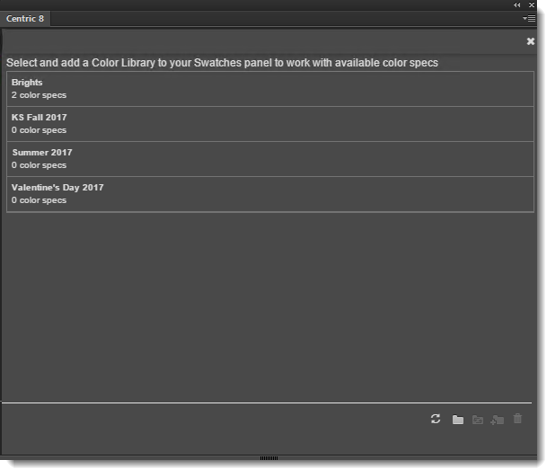
Task: Dismiss the color library view with X
Action: tap(531, 41)
